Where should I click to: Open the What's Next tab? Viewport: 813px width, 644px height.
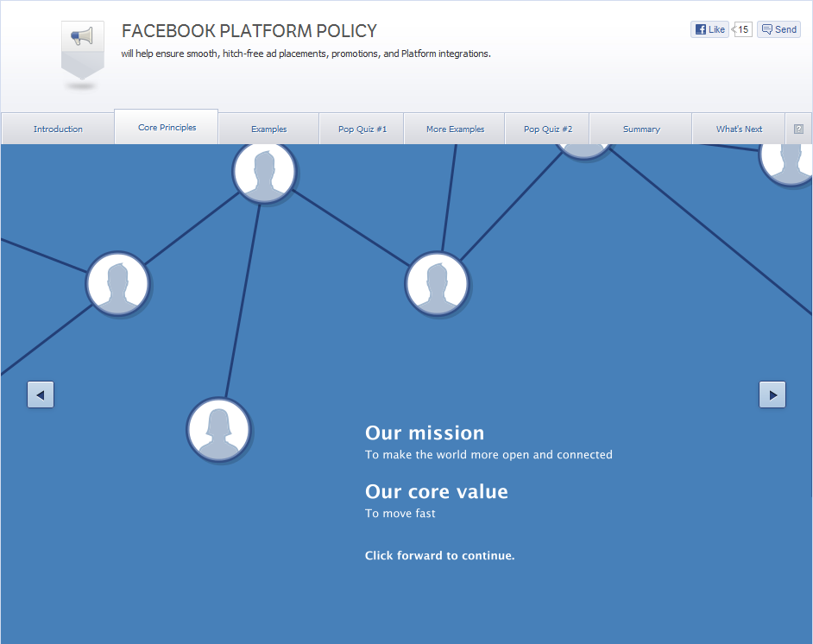(739, 129)
